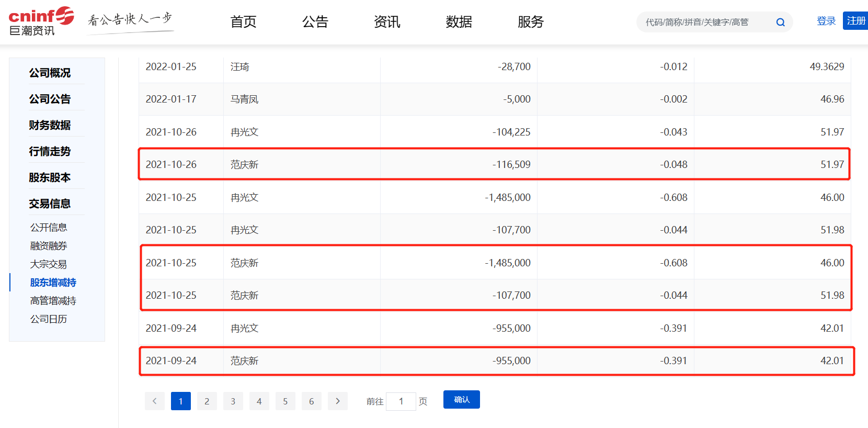The height and width of the screenshot is (428, 868).
Task: Click the value -5,000
Action: tap(517, 99)
